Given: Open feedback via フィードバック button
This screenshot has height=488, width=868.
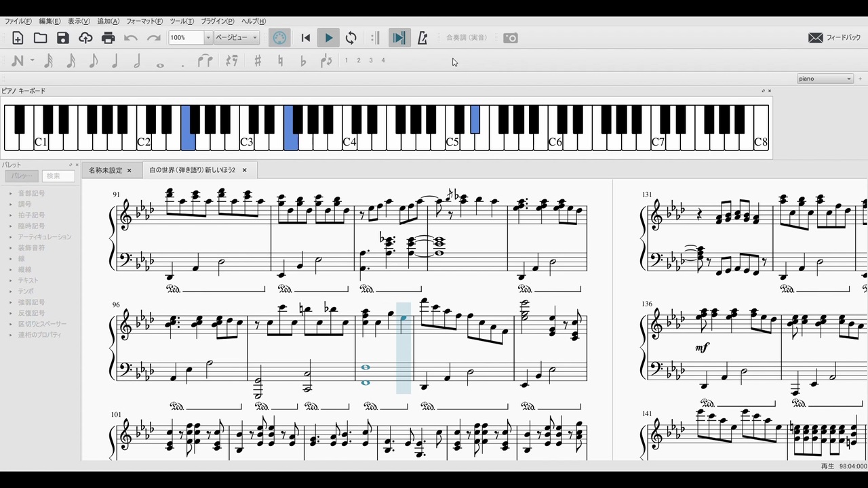Looking at the screenshot, I should pos(834,38).
